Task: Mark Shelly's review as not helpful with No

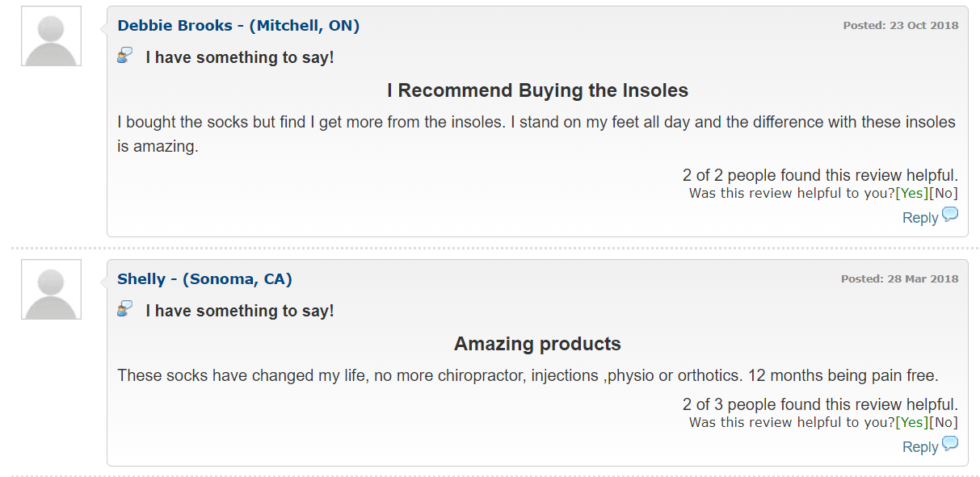Action: (944, 423)
